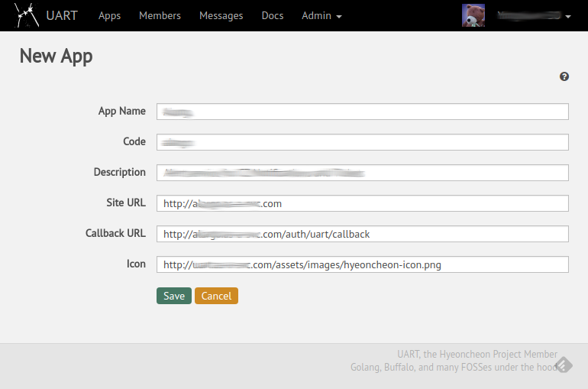Focus the Site URL field
The image size is (588, 389).
(x=363, y=203)
